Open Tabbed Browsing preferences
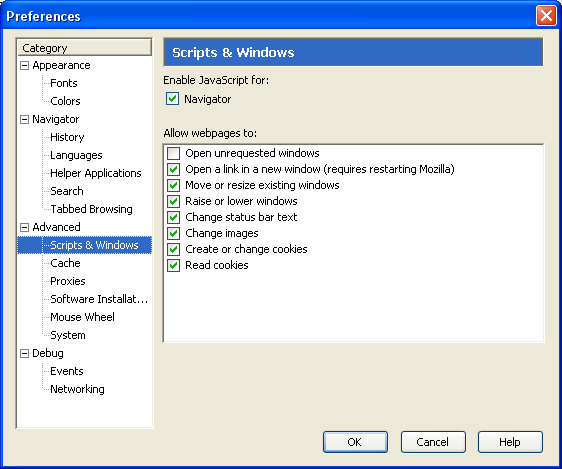Screen dimensions: 562x469 tap(91, 209)
